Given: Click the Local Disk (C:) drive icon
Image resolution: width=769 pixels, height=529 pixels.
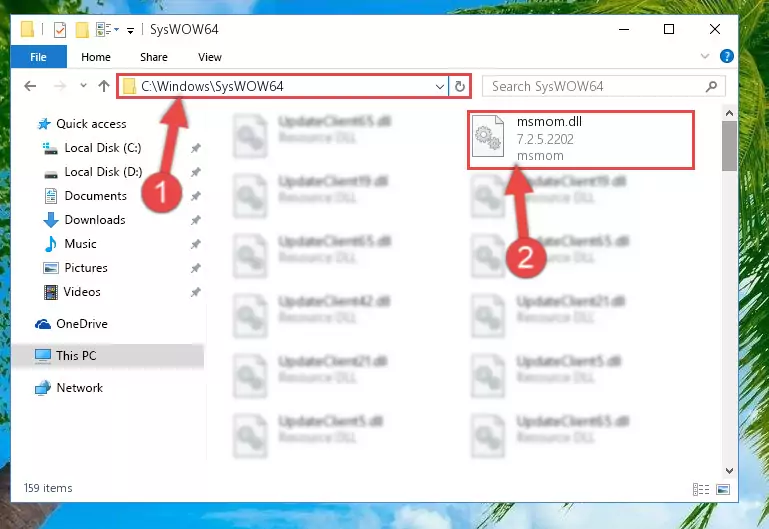Looking at the screenshot, I should [50, 148].
